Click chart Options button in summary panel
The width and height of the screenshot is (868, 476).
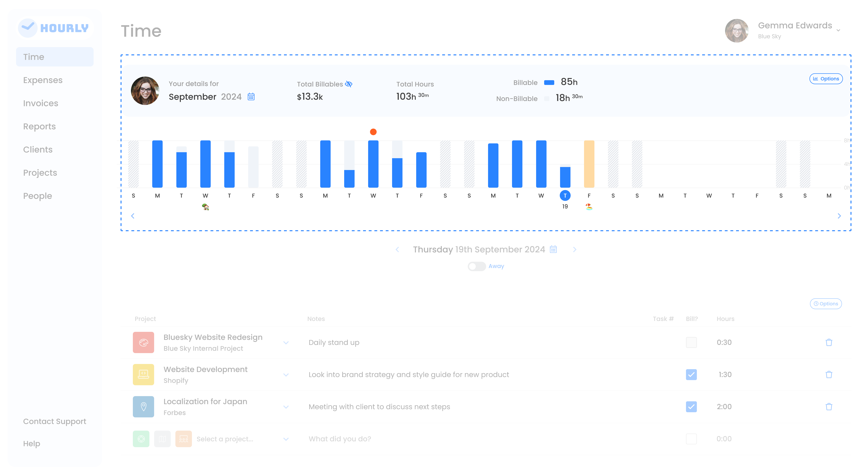click(826, 79)
